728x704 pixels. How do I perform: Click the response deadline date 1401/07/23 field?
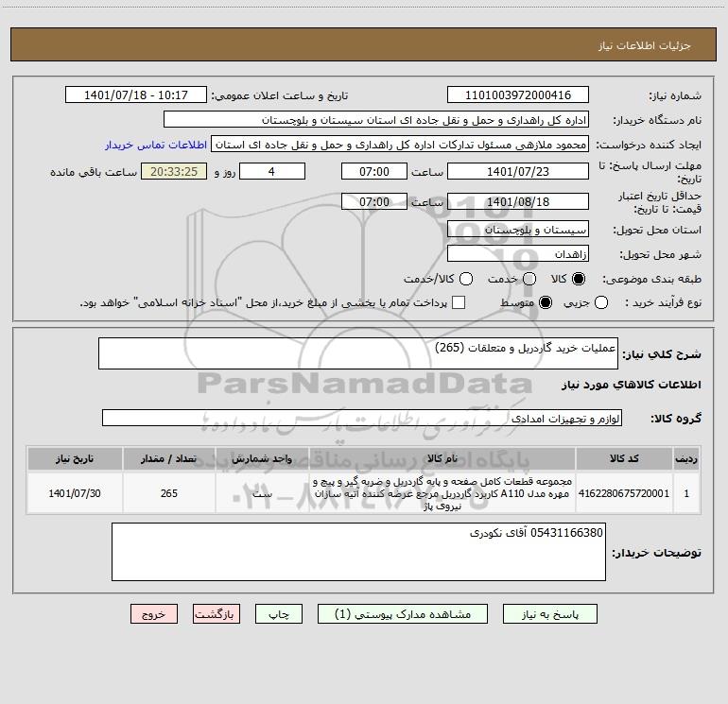pyautogui.click(x=518, y=171)
